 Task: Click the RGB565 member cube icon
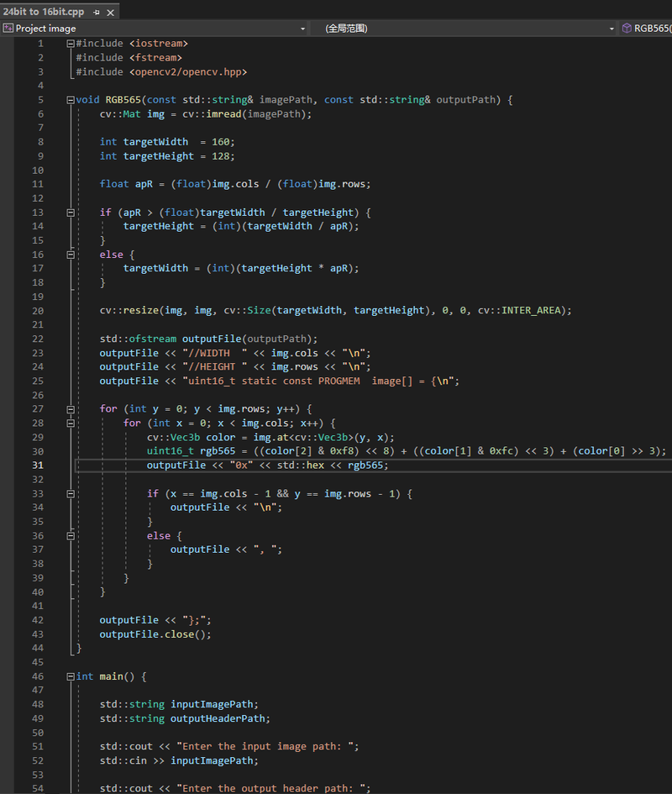click(627, 29)
